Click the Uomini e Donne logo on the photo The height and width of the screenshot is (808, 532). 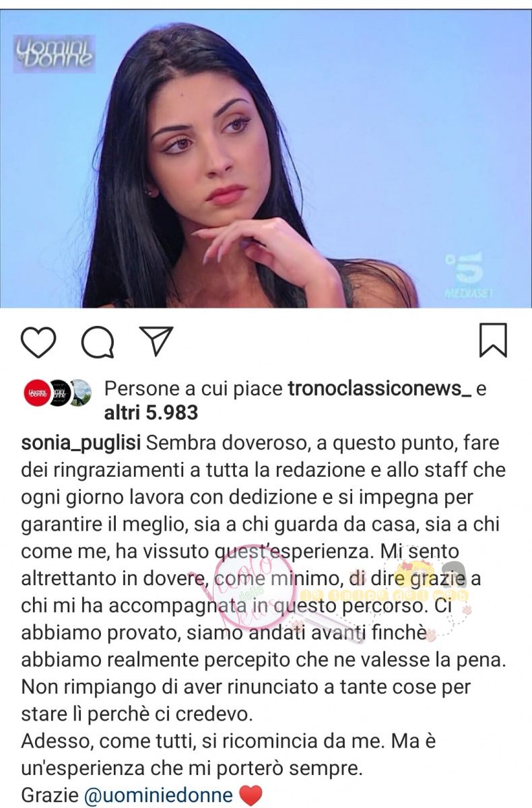55,54
